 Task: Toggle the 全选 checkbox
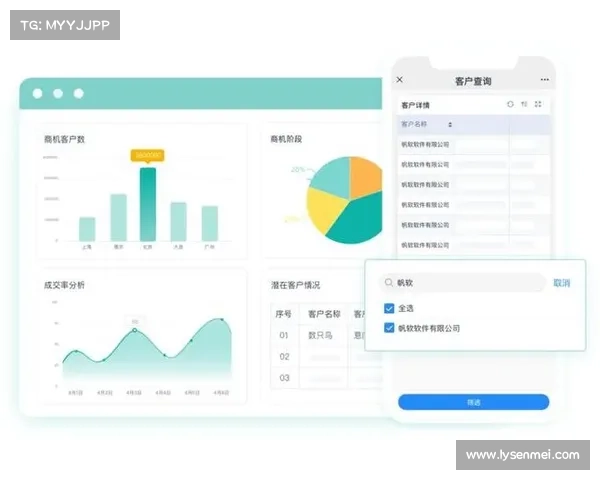point(390,308)
